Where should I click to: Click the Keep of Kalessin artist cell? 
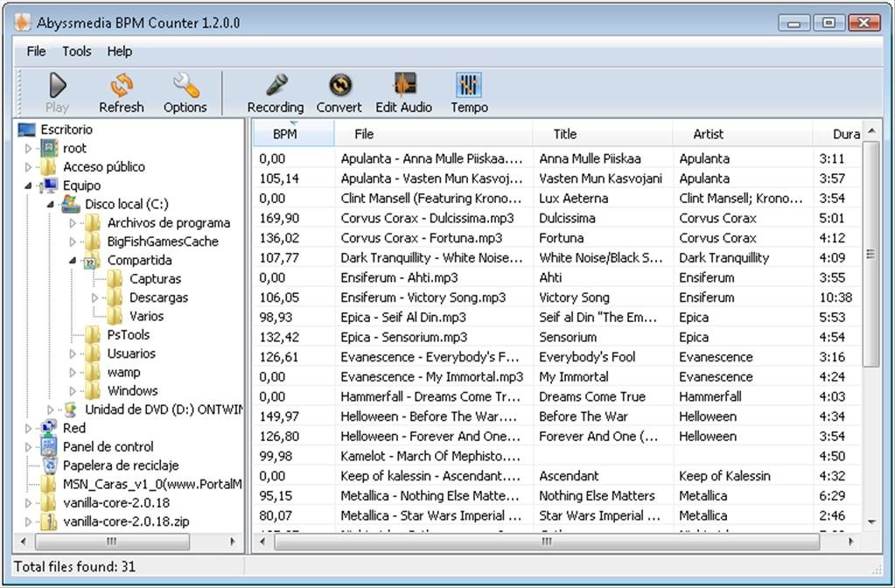tap(725, 476)
